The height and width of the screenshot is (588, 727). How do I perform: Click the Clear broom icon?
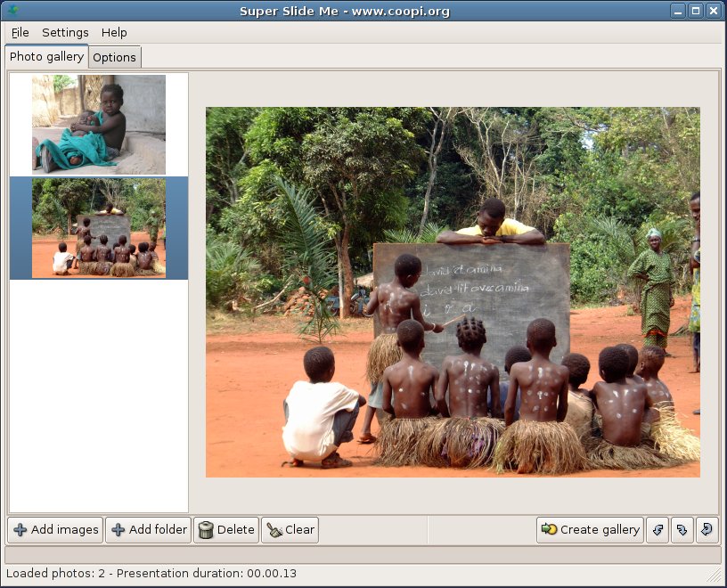[x=274, y=530]
